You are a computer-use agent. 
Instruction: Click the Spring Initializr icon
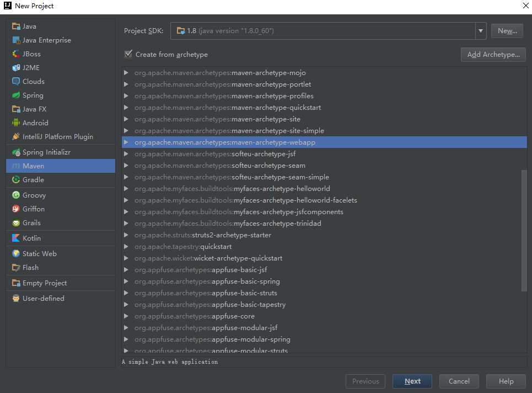click(x=16, y=152)
